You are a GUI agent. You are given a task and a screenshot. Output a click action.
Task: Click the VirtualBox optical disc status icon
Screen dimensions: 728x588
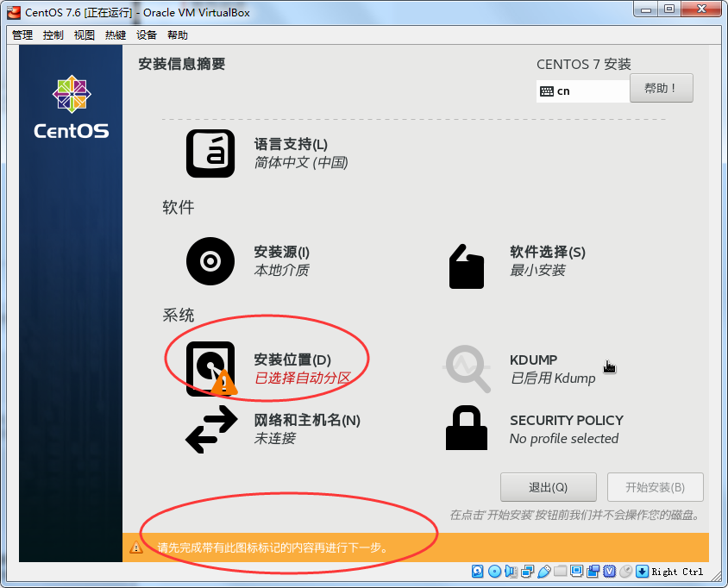(x=494, y=572)
